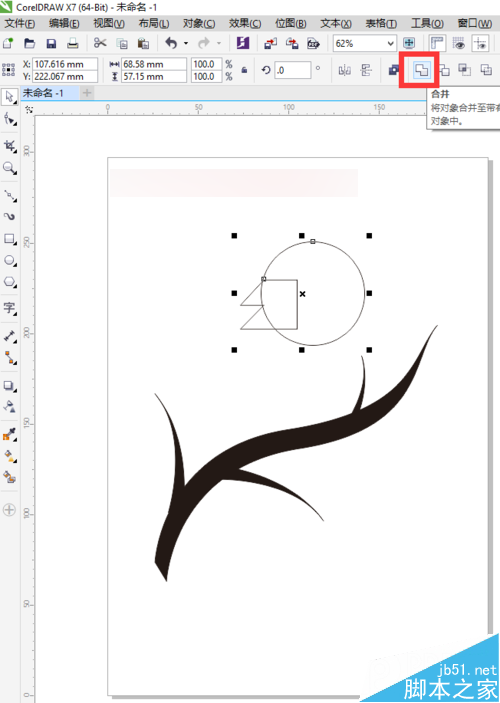Click the width field 68.58 mm
The height and width of the screenshot is (703, 500).
154,64
